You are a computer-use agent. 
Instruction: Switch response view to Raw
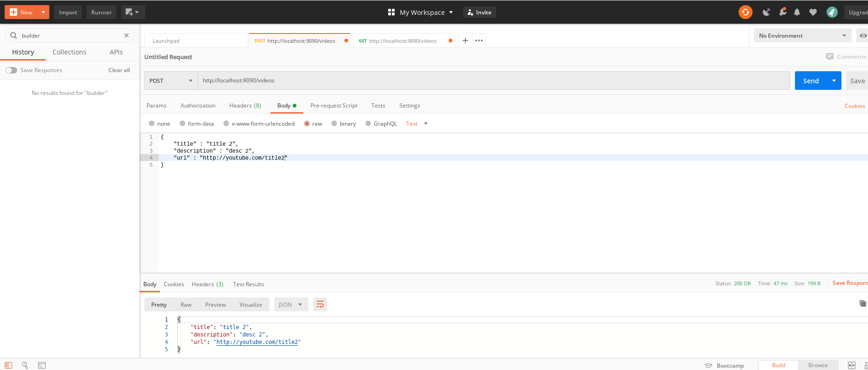(186, 304)
